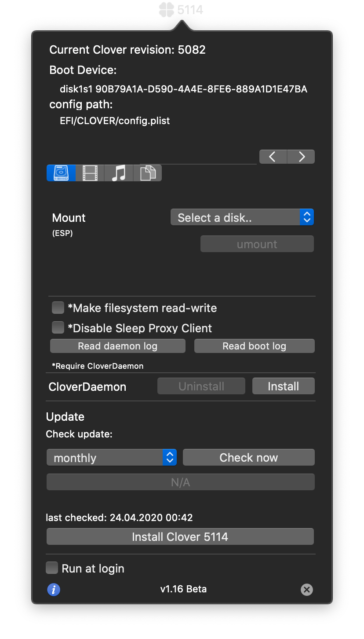Enable Run at login
Viewport: 364px width, 639px height.
[51, 568]
